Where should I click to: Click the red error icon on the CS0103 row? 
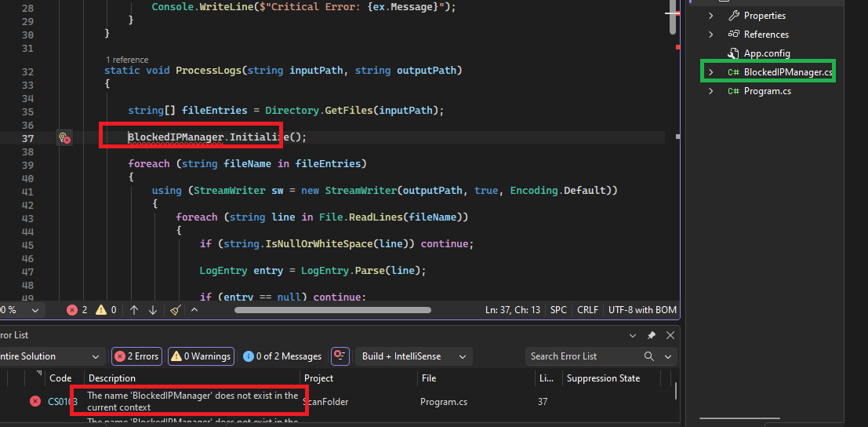click(x=35, y=402)
